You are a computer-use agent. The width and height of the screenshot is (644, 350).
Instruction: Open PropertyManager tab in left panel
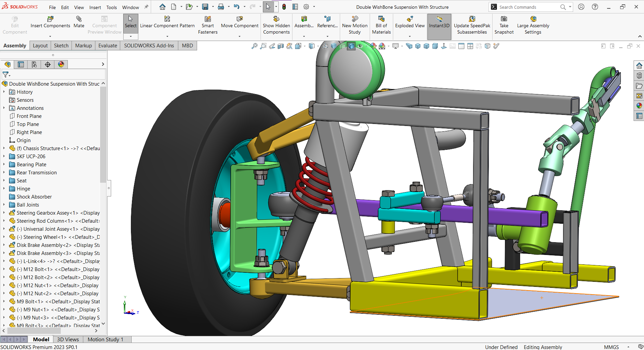tap(21, 64)
